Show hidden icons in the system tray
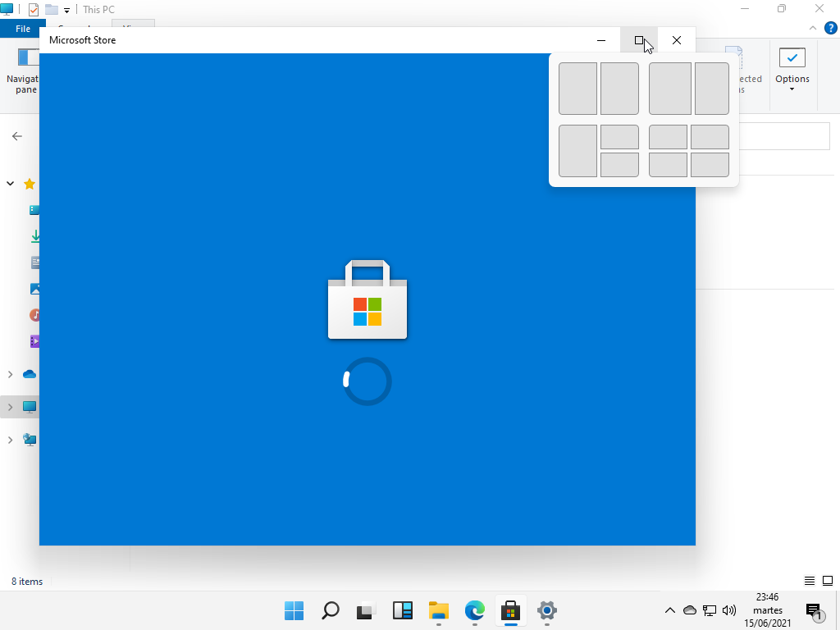The image size is (840, 630). (x=669, y=610)
